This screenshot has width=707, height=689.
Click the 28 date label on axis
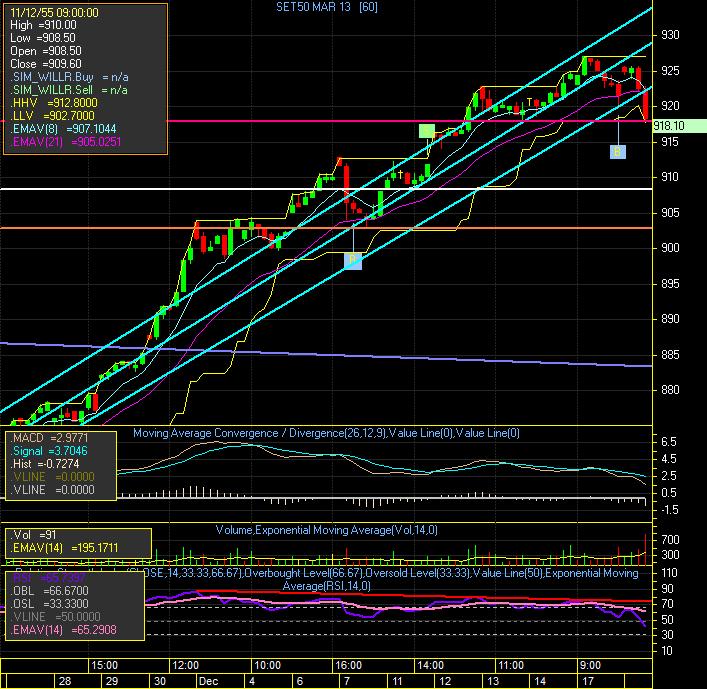65,681
